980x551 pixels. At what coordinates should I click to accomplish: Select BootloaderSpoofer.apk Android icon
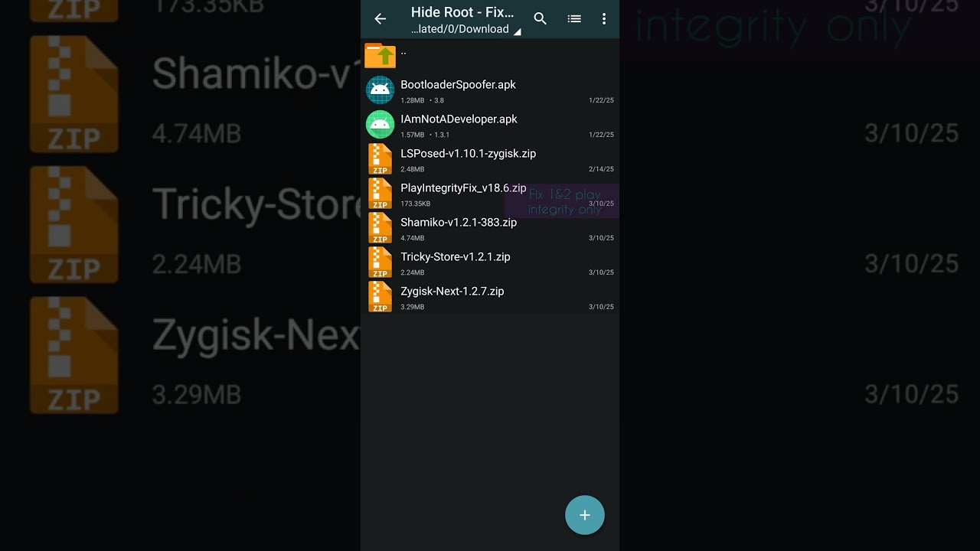[380, 90]
